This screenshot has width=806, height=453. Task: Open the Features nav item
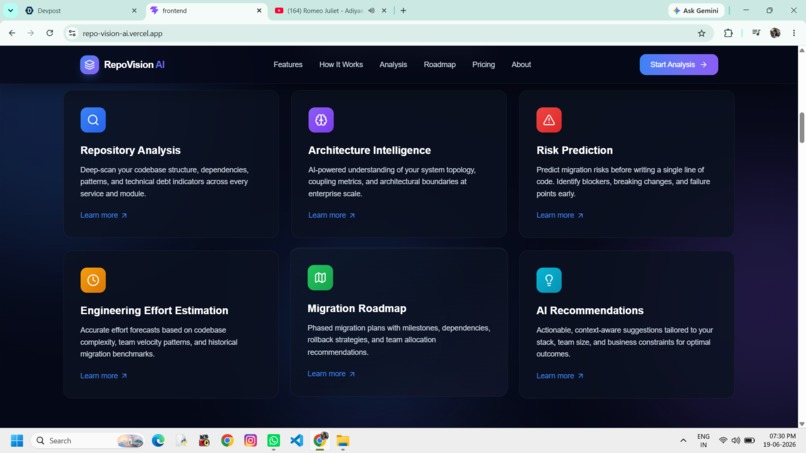coord(288,65)
